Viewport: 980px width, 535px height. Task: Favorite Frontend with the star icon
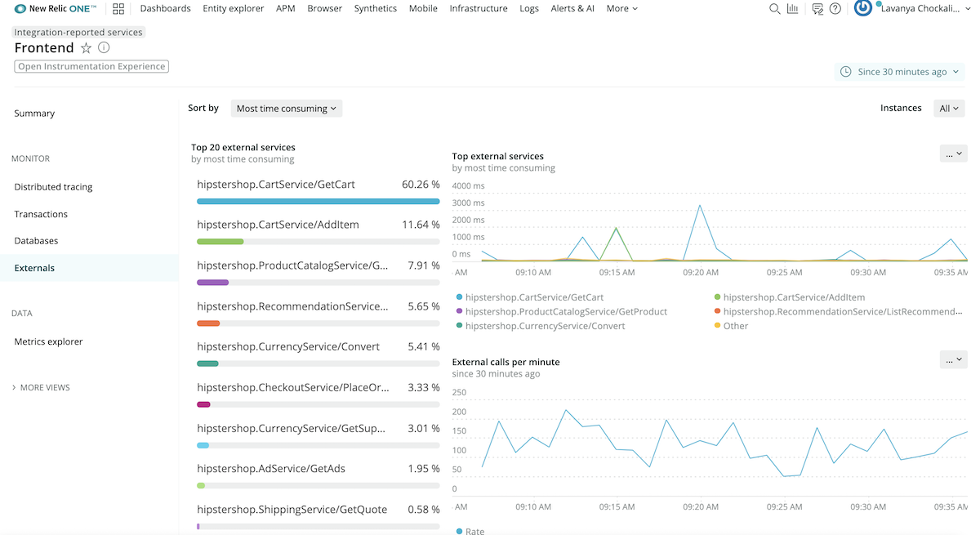pos(87,48)
